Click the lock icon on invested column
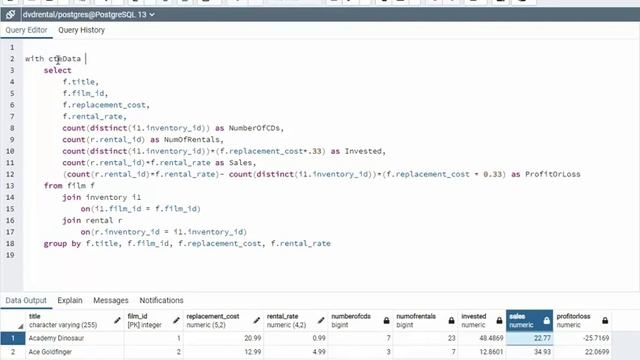The image size is (640, 360). [499, 320]
